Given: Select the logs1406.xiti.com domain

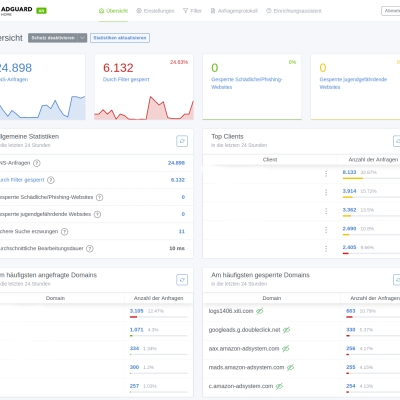Looking at the screenshot, I should (231, 311).
